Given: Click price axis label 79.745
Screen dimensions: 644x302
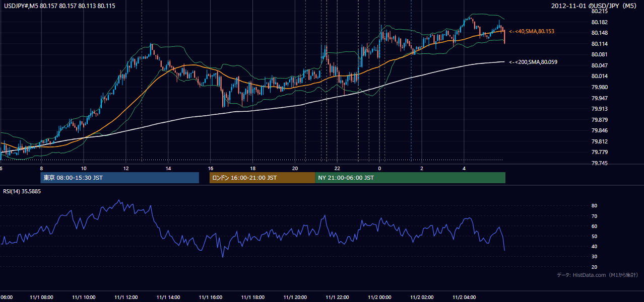Looking at the screenshot, I should click(x=600, y=163).
